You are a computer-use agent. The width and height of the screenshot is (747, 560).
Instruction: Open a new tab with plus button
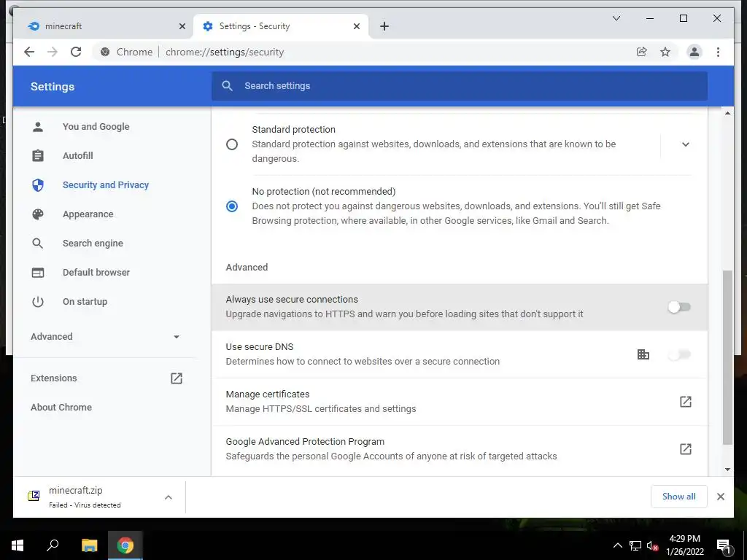tap(384, 26)
